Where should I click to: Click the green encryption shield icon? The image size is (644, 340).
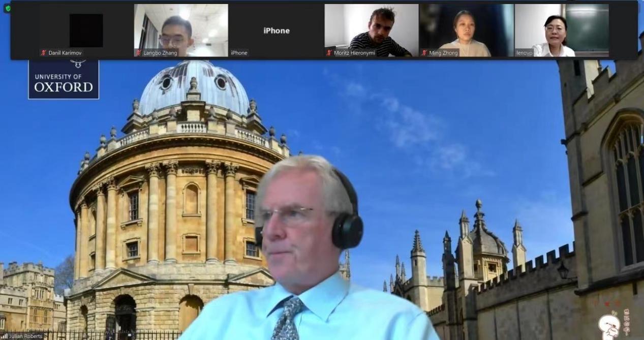(x=7, y=9)
